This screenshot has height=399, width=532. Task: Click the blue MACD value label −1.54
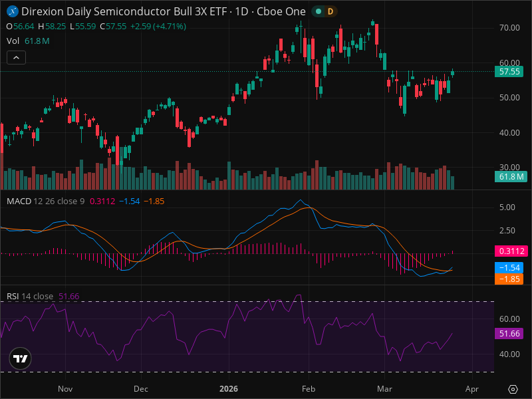pyautogui.click(x=509, y=268)
